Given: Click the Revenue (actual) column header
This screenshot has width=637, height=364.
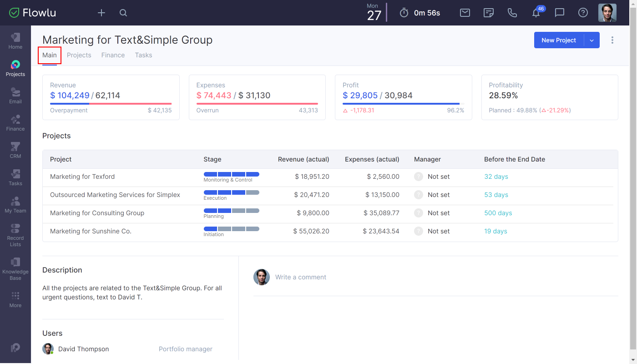Looking at the screenshot, I should point(303,159).
